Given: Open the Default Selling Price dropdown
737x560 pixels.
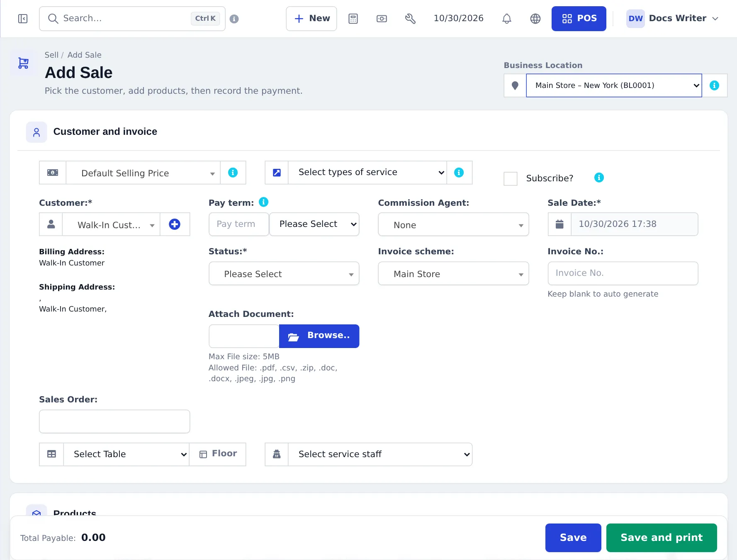Looking at the screenshot, I should pyautogui.click(x=143, y=173).
